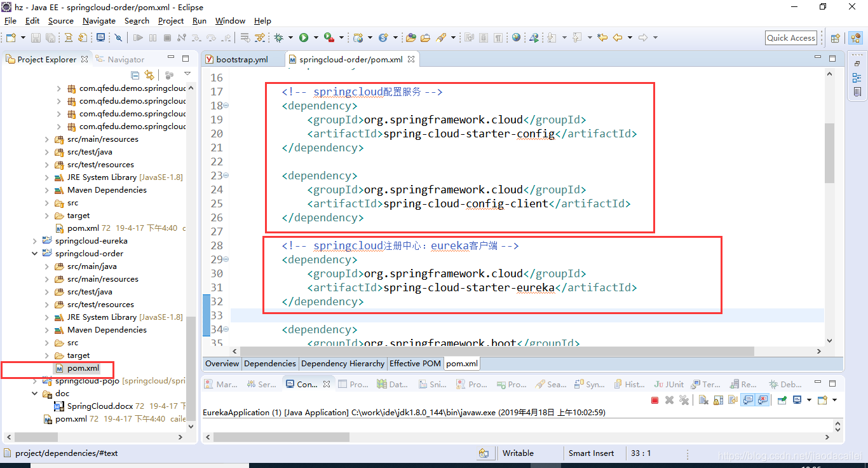Switch to the bootstrap.yml editor tab

[x=241, y=59]
